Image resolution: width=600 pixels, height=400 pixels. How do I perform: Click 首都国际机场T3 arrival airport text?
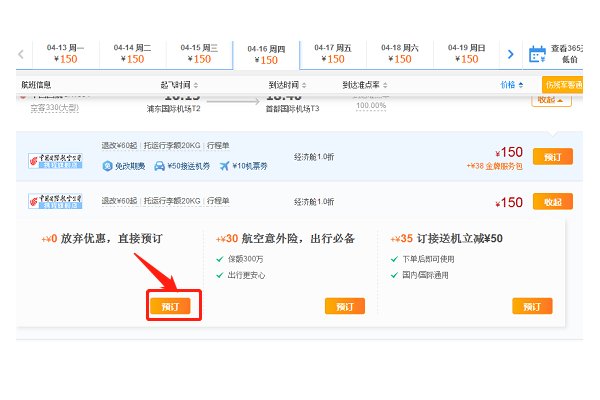[292, 109]
